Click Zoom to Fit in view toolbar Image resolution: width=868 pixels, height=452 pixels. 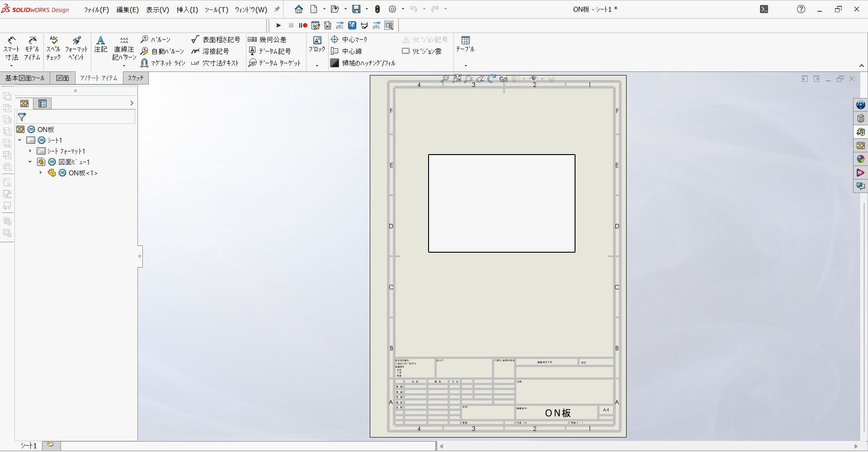pos(445,79)
